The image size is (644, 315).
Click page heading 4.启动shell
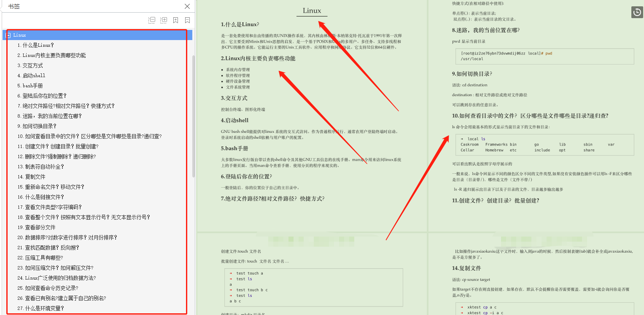pos(234,121)
